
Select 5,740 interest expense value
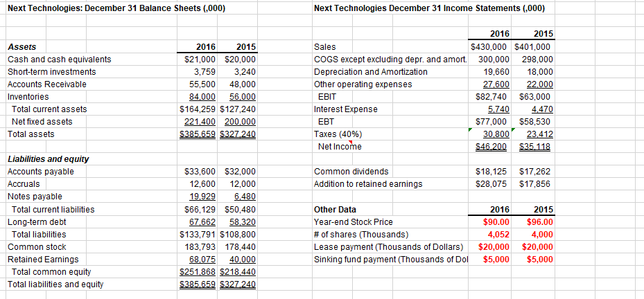point(499,109)
